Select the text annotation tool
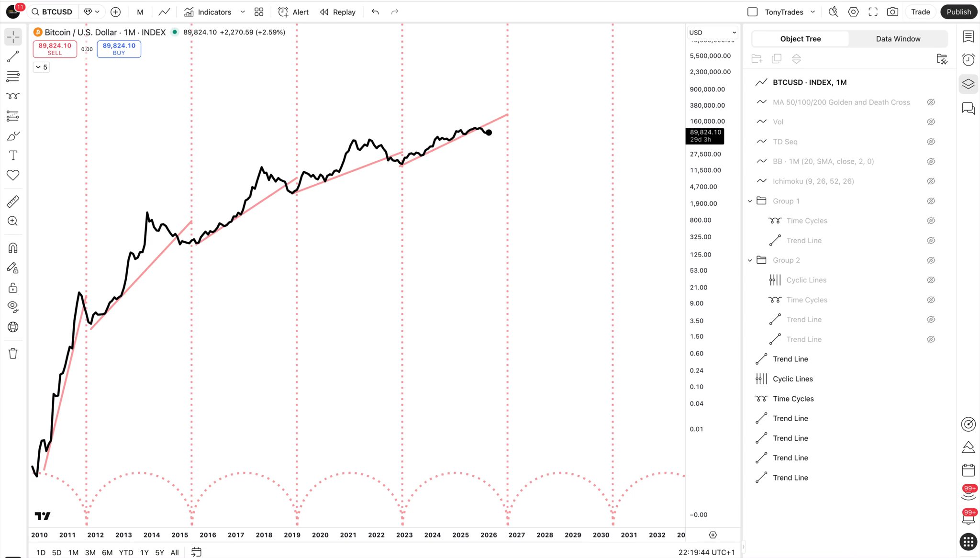 click(13, 156)
